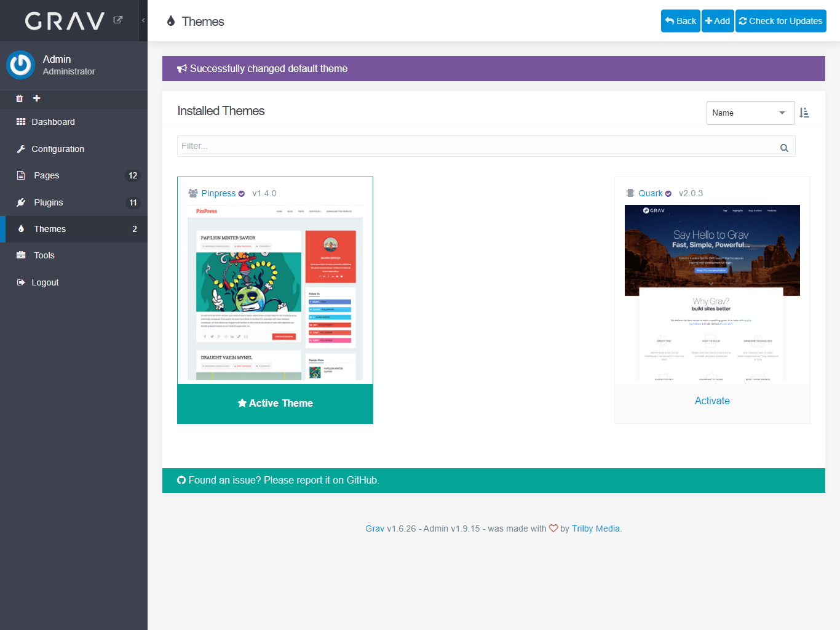Open the Plugins sidebar item
Image resolution: width=840 pixels, height=630 pixels.
tap(74, 202)
